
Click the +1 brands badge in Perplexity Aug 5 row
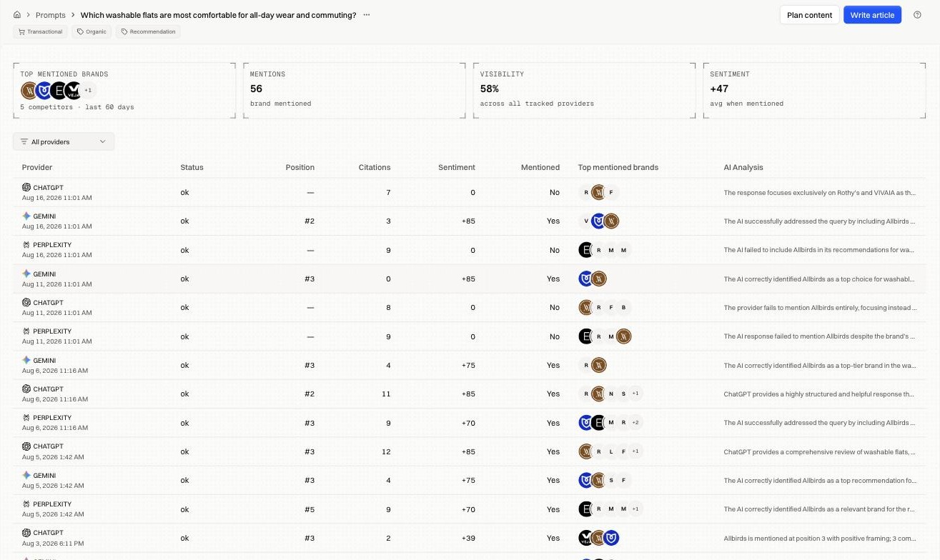coord(635,509)
